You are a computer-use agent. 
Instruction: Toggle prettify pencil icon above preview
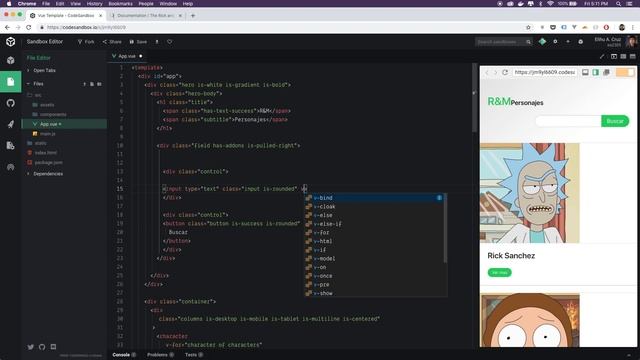pos(602,56)
